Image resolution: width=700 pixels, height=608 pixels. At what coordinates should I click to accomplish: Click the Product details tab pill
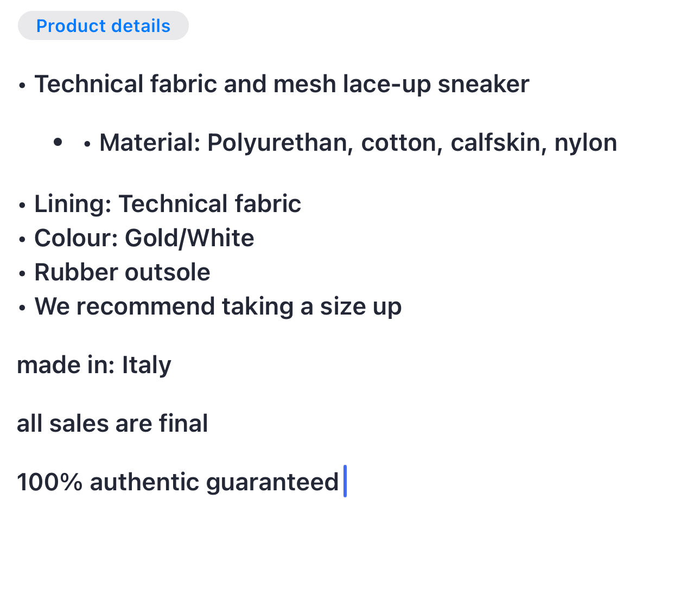click(103, 25)
